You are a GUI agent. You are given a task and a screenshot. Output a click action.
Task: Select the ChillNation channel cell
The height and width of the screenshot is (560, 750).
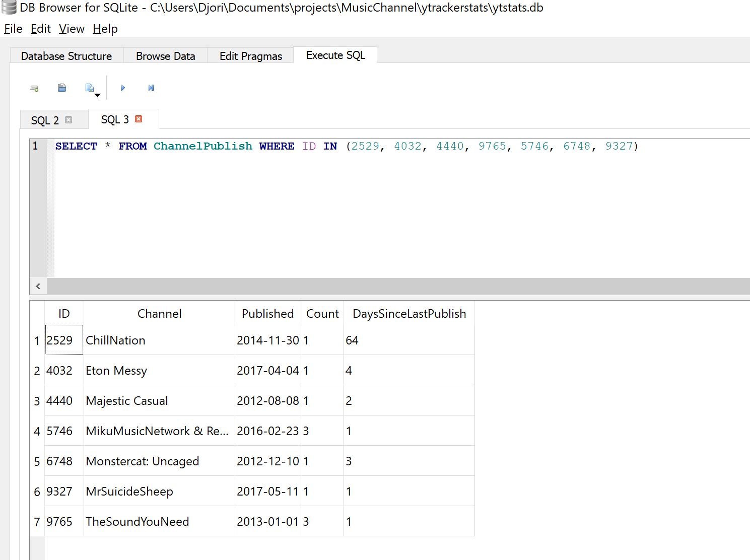coord(159,340)
